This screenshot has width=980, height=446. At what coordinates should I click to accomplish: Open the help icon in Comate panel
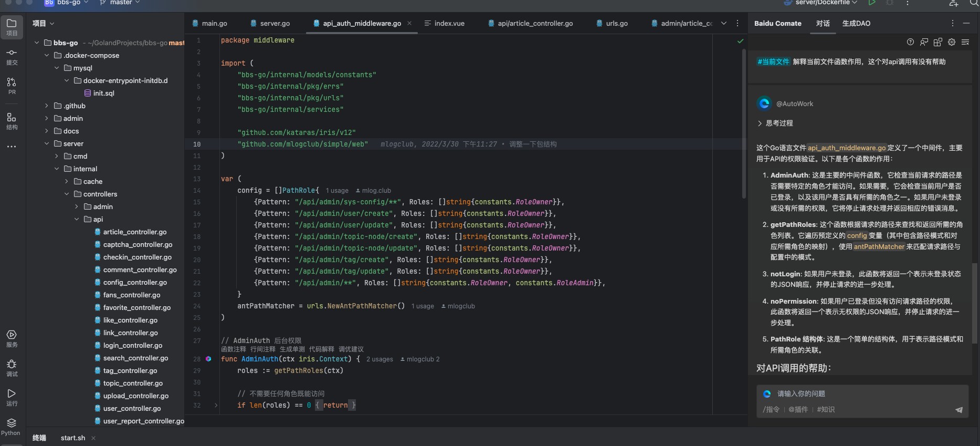pyautogui.click(x=910, y=42)
